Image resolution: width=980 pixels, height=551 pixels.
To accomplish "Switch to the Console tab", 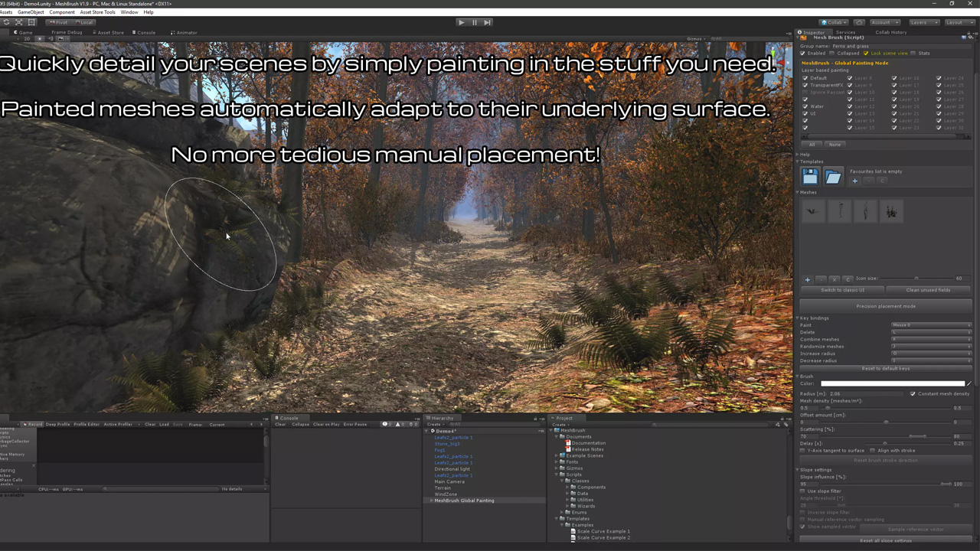I will click(x=144, y=33).
